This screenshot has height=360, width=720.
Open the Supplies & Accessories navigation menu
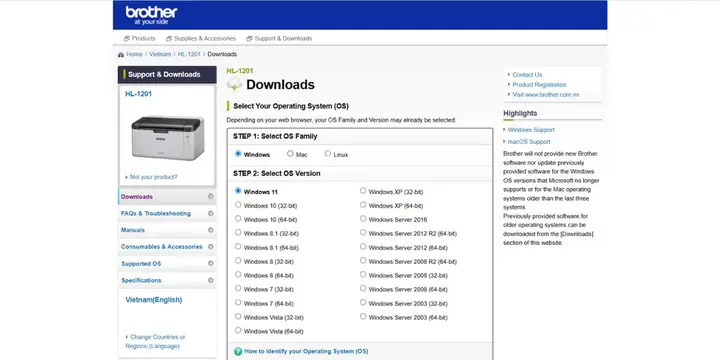point(201,39)
